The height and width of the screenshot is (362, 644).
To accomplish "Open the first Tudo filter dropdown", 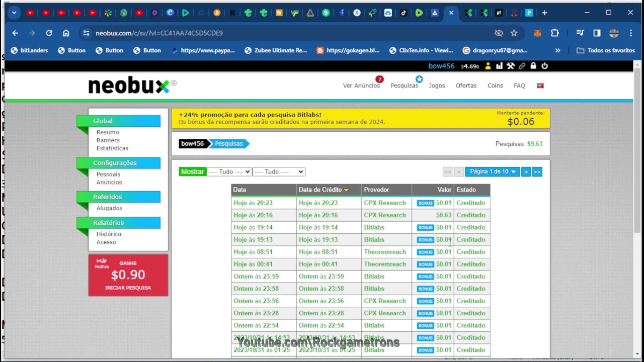I will click(229, 172).
